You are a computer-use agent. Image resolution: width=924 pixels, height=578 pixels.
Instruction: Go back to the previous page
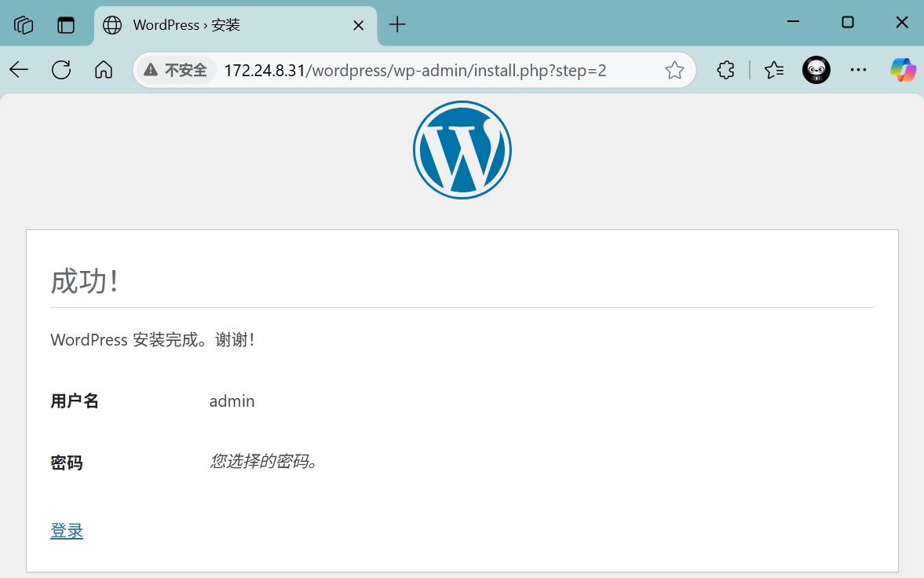[19, 70]
